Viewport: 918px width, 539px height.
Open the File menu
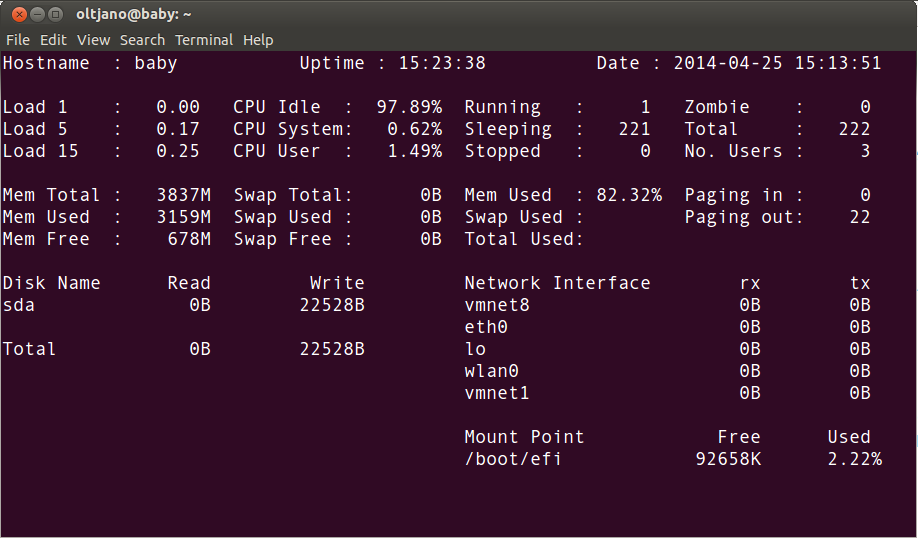tap(18, 40)
